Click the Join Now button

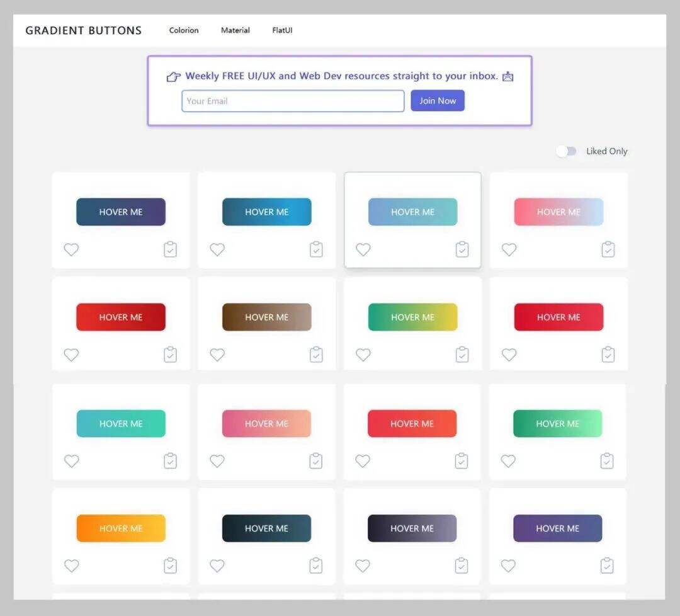(x=438, y=101)
